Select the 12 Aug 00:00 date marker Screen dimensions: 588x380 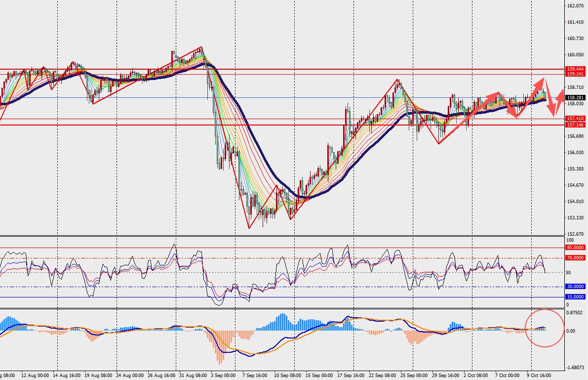[35, 376]
